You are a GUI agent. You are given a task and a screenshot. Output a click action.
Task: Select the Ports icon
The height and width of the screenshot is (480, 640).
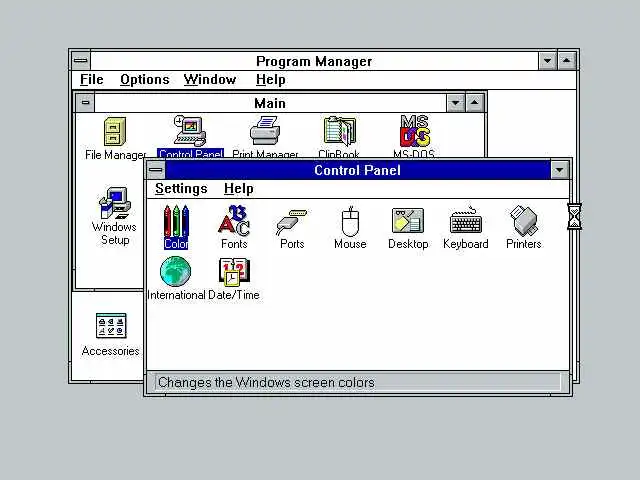point(292,227)
